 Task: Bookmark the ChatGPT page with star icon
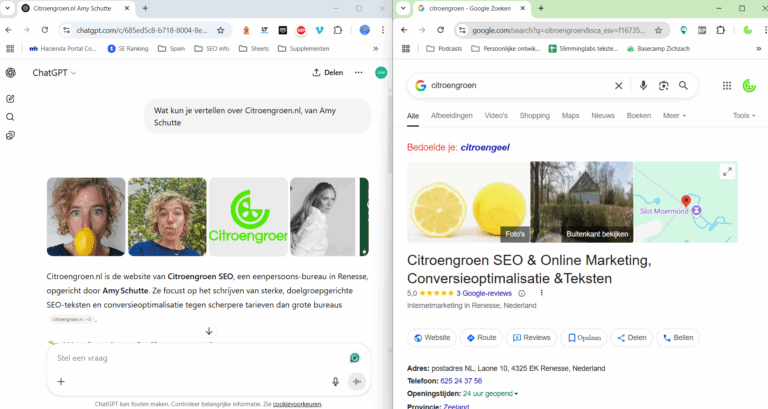tap(219, 30)
